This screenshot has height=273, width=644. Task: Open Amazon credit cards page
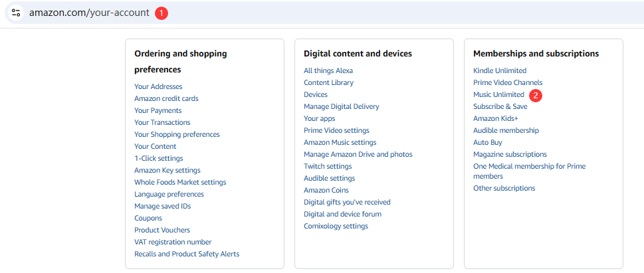pyautogui.click(x=166, y=98)
